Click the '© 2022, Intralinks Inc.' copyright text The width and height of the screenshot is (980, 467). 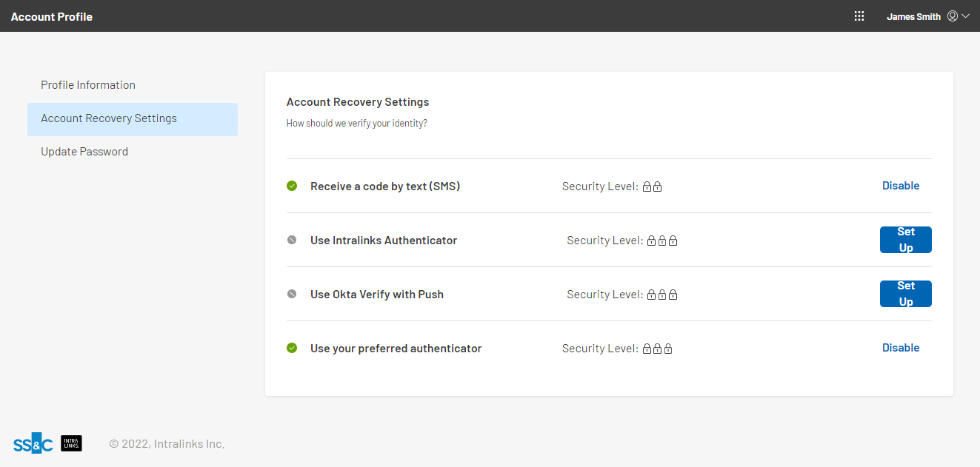pos(167,444)
